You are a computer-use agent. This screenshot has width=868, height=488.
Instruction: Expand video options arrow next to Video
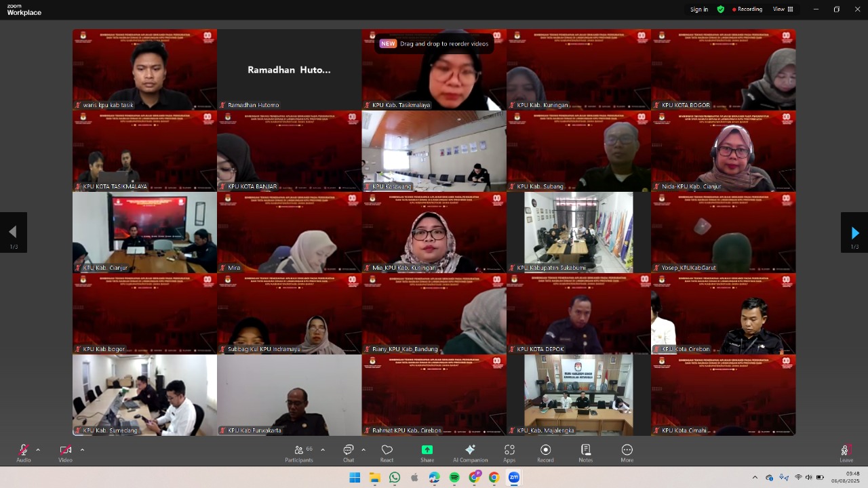coord(82,449)
